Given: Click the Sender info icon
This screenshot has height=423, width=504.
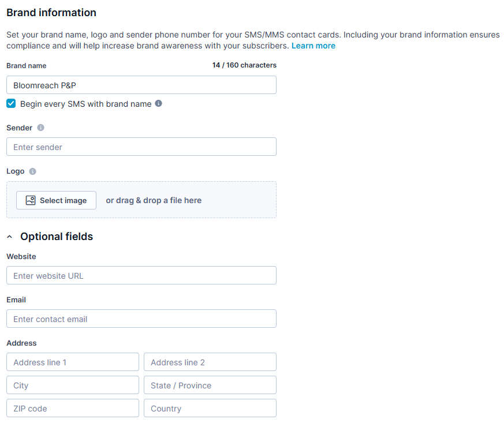Looking at the screenshot, I should click(x=40, y=128).
